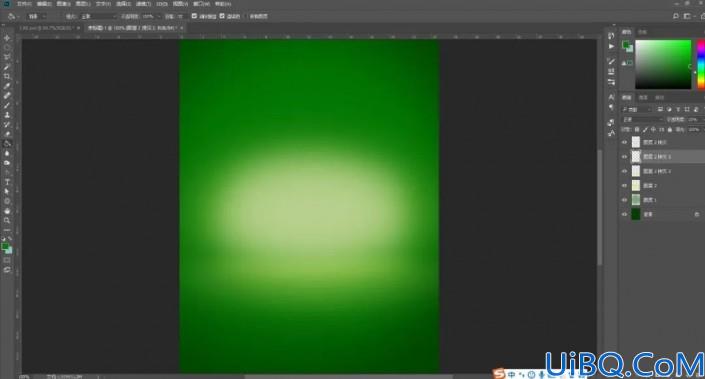Open the first menu in the menu bar

click(x=24, y=4)
